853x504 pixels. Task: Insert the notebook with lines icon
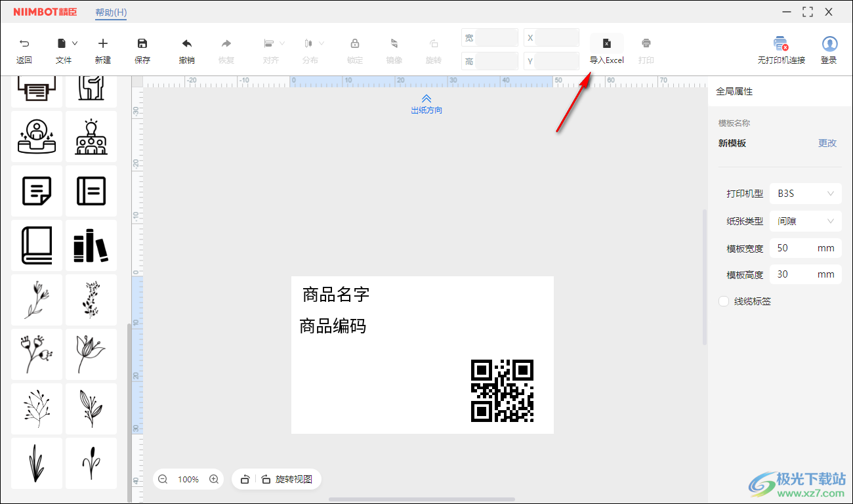click(91, 191)
